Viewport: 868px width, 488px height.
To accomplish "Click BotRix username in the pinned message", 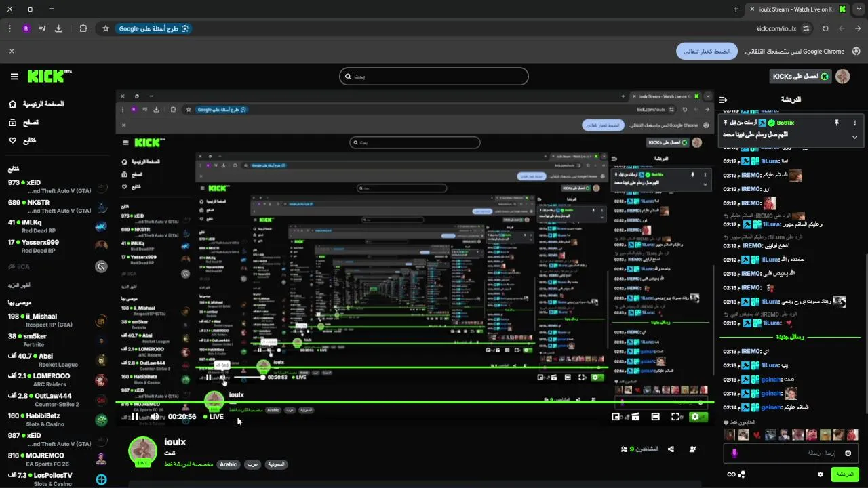I will click(785, 123).
